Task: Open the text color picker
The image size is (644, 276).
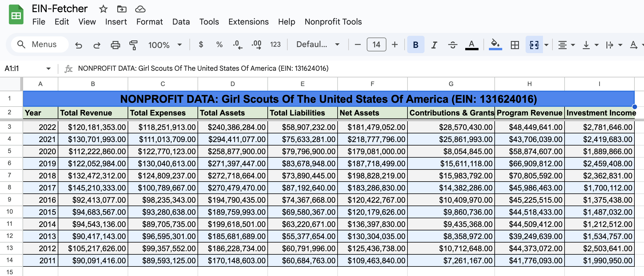Action: pos(472,45)
